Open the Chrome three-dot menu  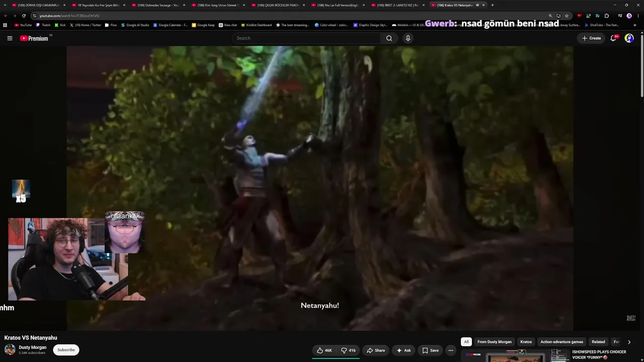click(x=637, y=16)
